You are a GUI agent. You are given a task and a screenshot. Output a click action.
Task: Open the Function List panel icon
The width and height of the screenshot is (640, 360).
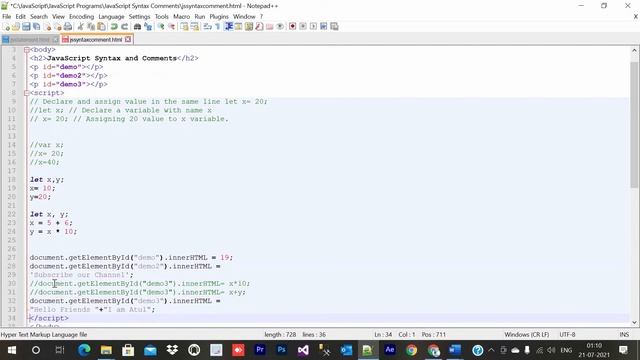[259, 27]
